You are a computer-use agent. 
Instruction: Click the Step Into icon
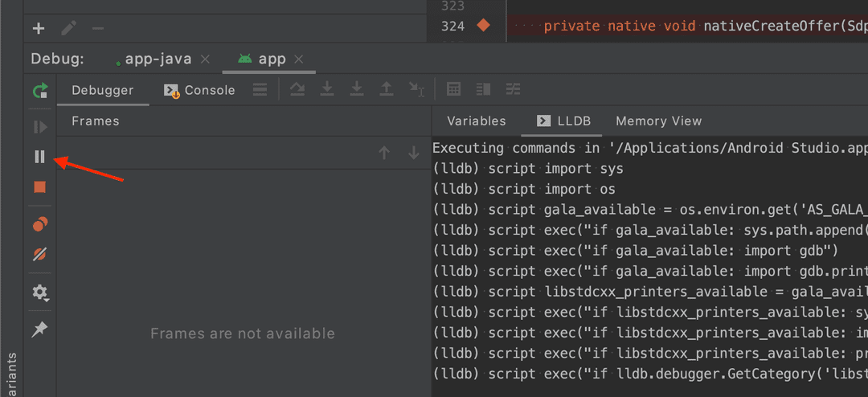(x=328, y=89)
